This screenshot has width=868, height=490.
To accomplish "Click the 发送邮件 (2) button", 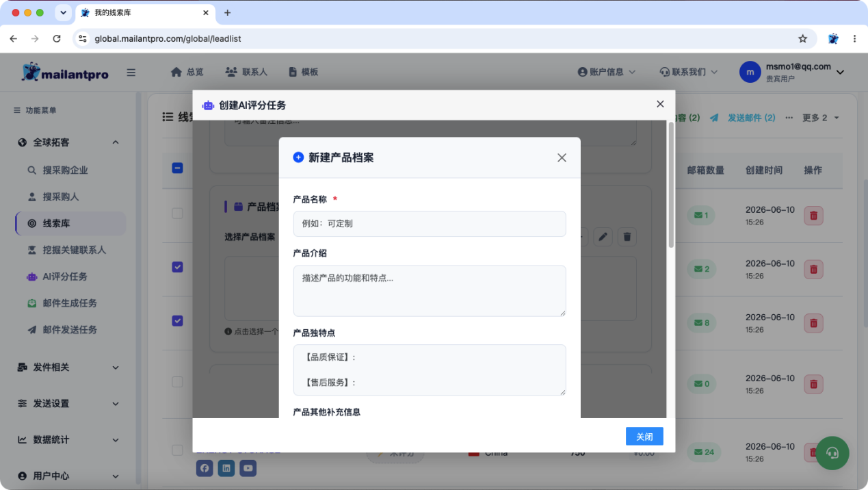I will 743,118.
